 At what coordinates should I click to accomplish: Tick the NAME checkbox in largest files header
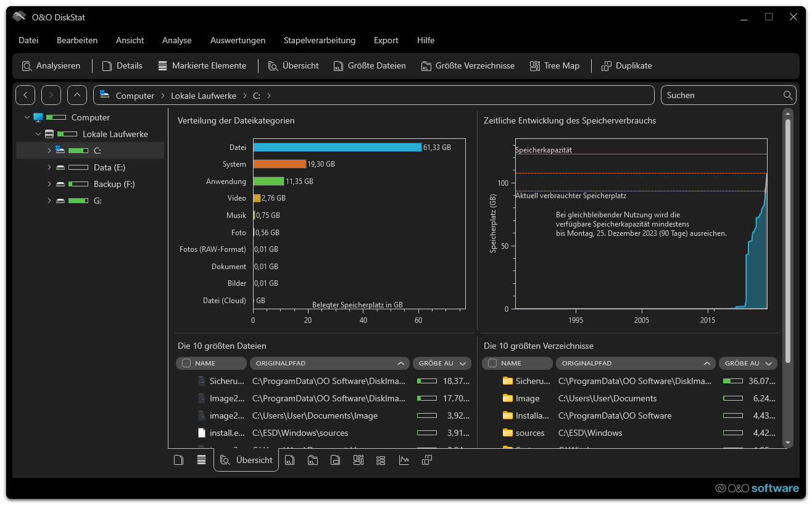click(186, 363)
